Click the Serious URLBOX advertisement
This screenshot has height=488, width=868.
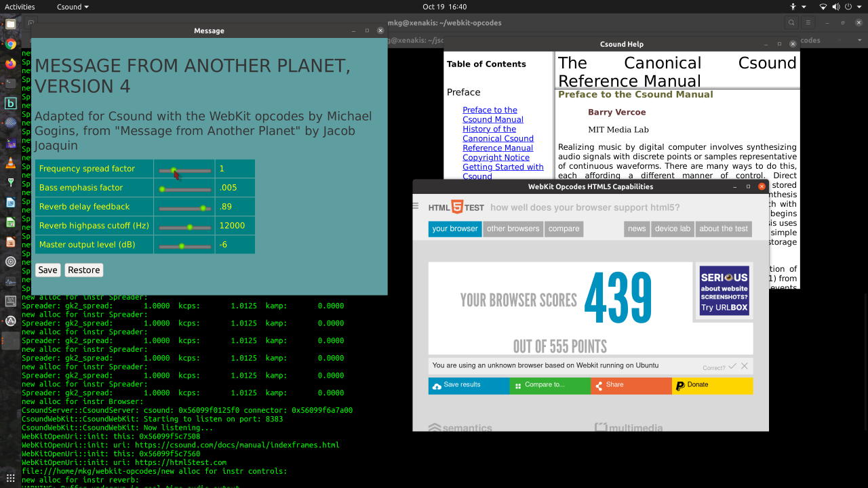click(724, 290)
